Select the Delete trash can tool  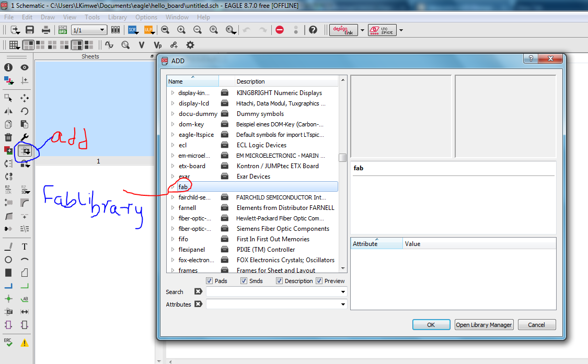pyautogui.click(x=8, y=137)
